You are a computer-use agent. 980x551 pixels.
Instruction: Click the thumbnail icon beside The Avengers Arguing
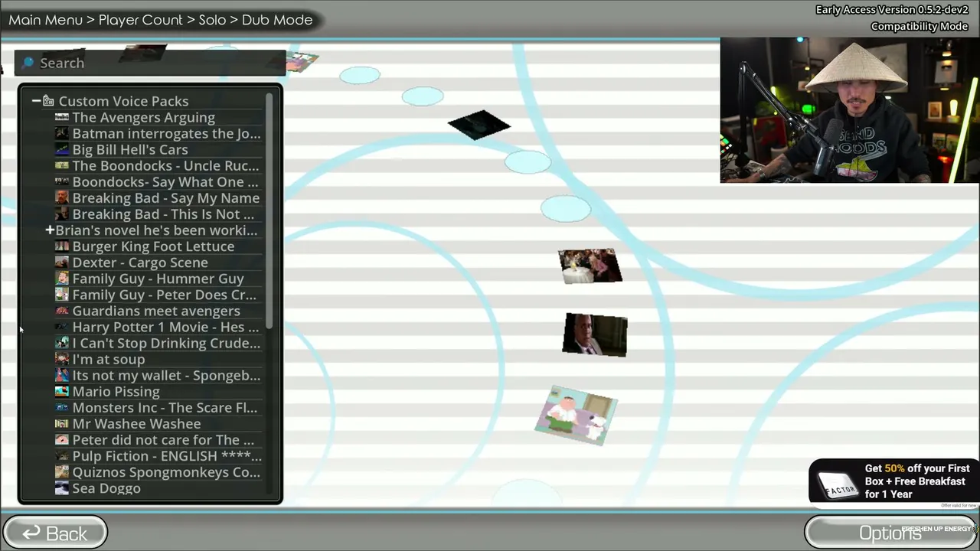(x=62, y=117)
